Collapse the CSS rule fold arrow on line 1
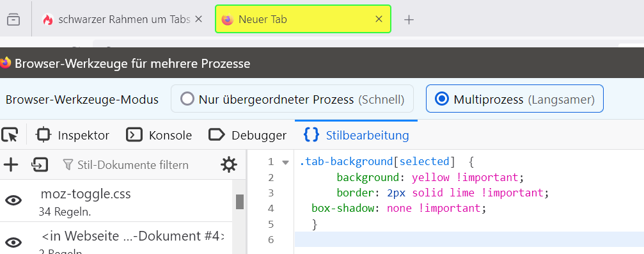The width and height of the screenshot is (644, 254). coord(285,163)
